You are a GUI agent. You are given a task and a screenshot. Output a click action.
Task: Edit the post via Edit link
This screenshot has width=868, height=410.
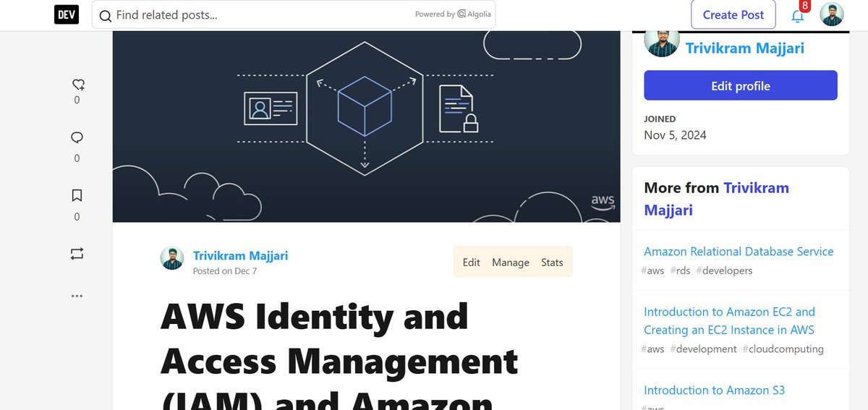pos(472,262)
